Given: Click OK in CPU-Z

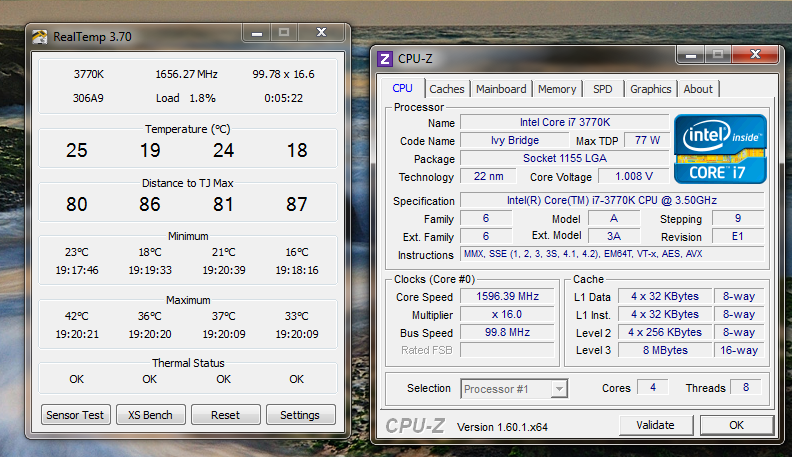Looking at the screenshot, I should point(736,425).
